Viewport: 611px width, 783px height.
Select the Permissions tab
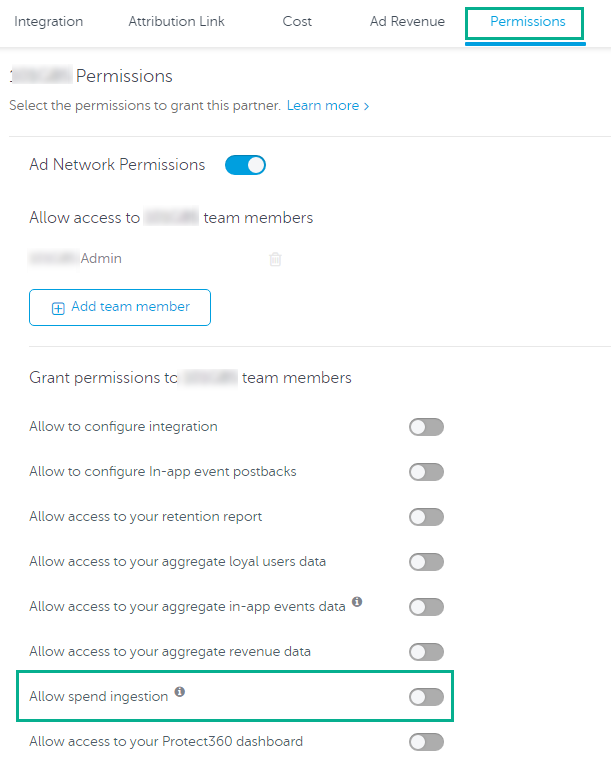pyautogui.click(x=527, y=22)
